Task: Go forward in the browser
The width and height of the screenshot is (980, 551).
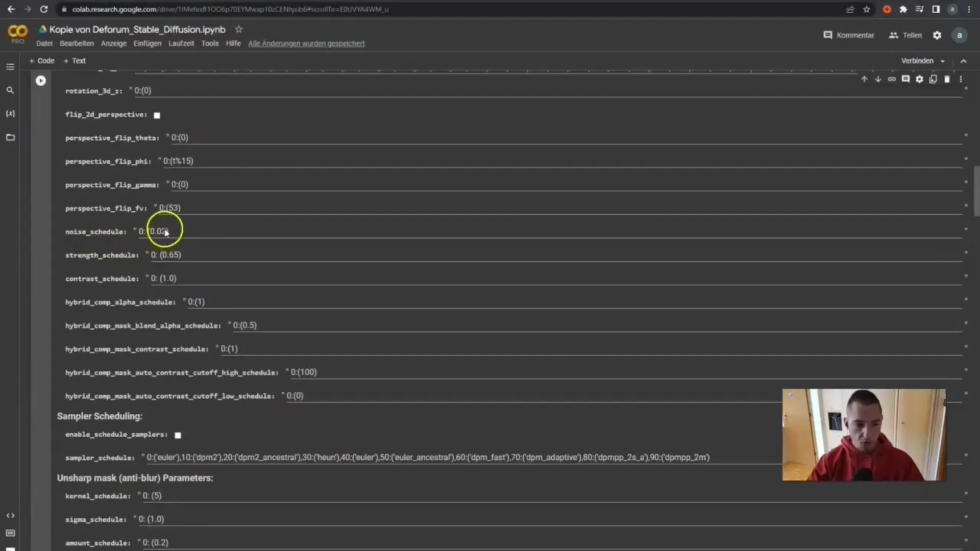Action: (x=28, y=9)
